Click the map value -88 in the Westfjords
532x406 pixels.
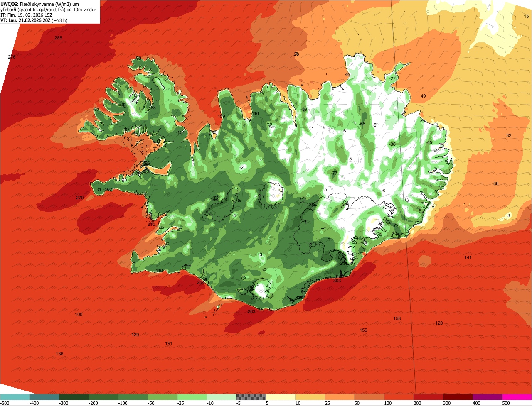click(152, 108)
